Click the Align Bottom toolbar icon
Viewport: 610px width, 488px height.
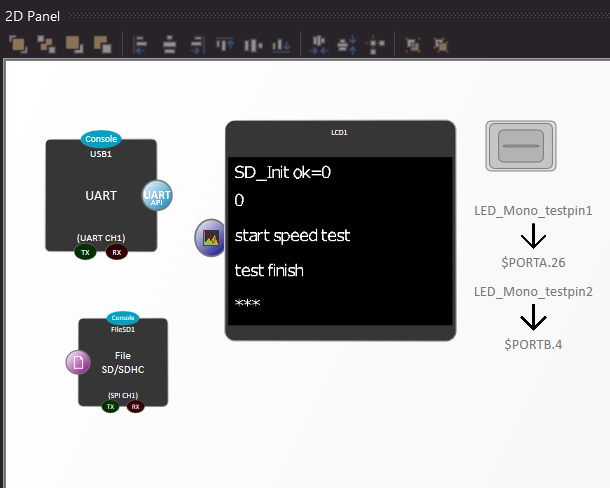281,44
